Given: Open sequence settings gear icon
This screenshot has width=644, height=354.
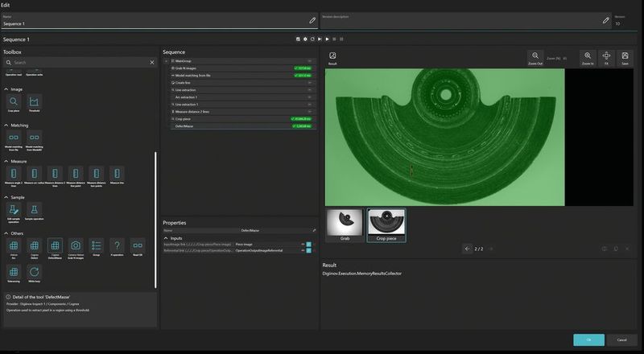Looking at the screenshot, I should click(x=305, y=39).
